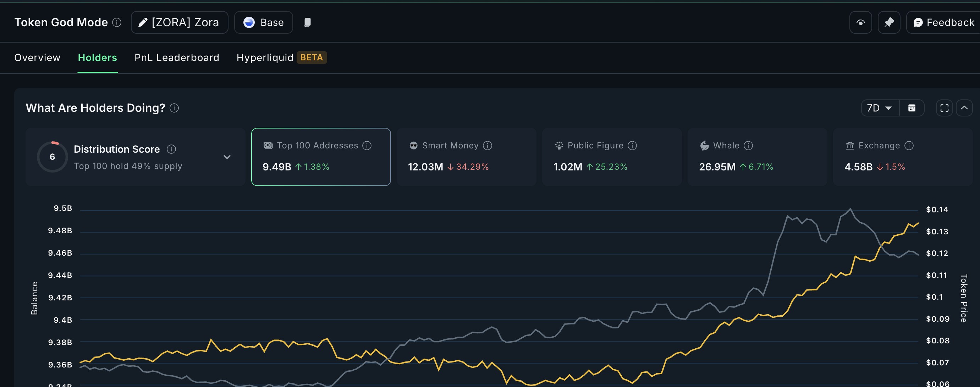The width and height of the screenshot is (980, 387).
Task: Click info icon next to Smart Money
Action: (487, 146)
